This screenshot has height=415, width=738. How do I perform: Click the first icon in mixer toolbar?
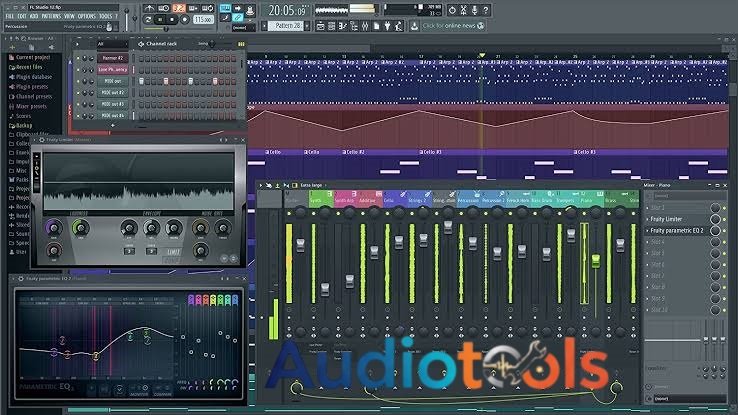click(x=262, y=185)
